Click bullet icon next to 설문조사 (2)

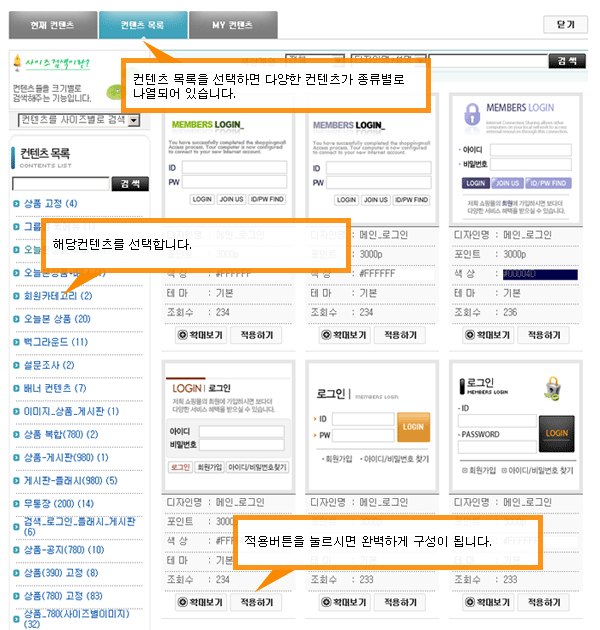pos(16,365)
